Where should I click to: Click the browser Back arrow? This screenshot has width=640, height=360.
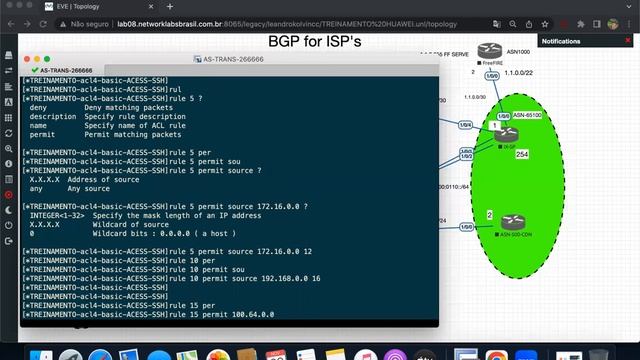11,24
